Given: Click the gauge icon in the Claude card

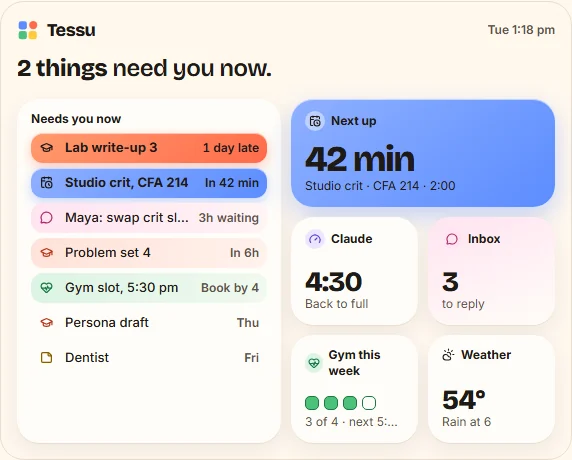Looking at the screenshot, I should pos(315,239).
